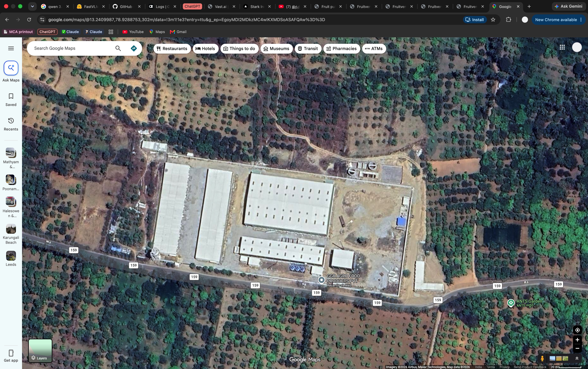
Task: Click the Get app phone icon
Action: click(11, 353)
